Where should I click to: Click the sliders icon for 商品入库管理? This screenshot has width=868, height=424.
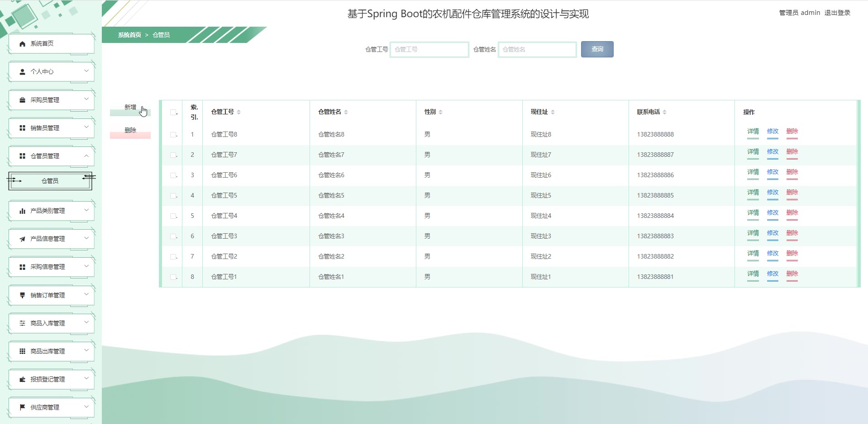click(x=22, y=323)
